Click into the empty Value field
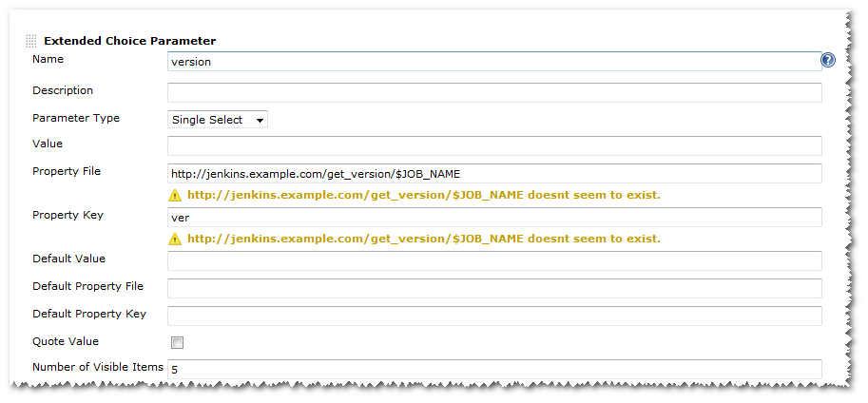Screen dimensions: 868x403 (493, 145)
